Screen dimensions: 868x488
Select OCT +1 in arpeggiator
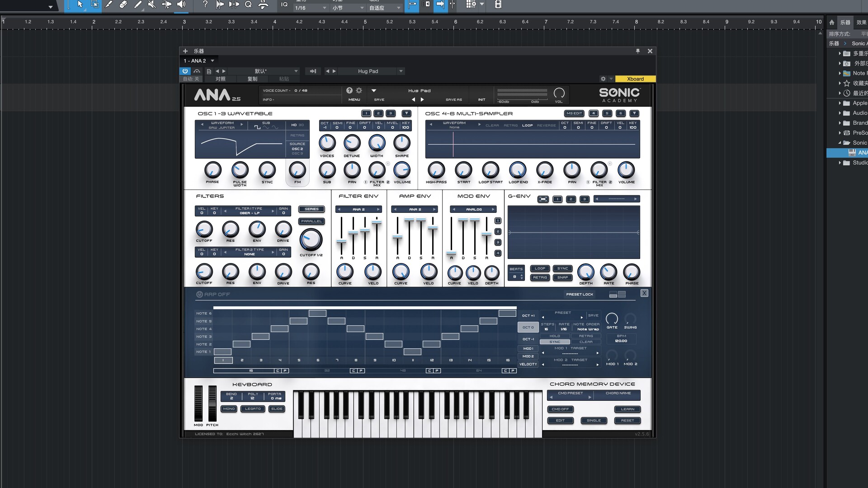coord(528,316)
